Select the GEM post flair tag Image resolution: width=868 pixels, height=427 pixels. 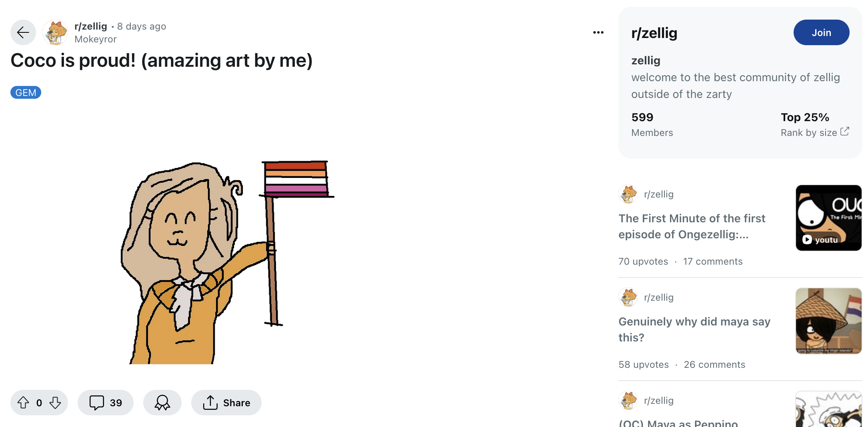point(26,92)
